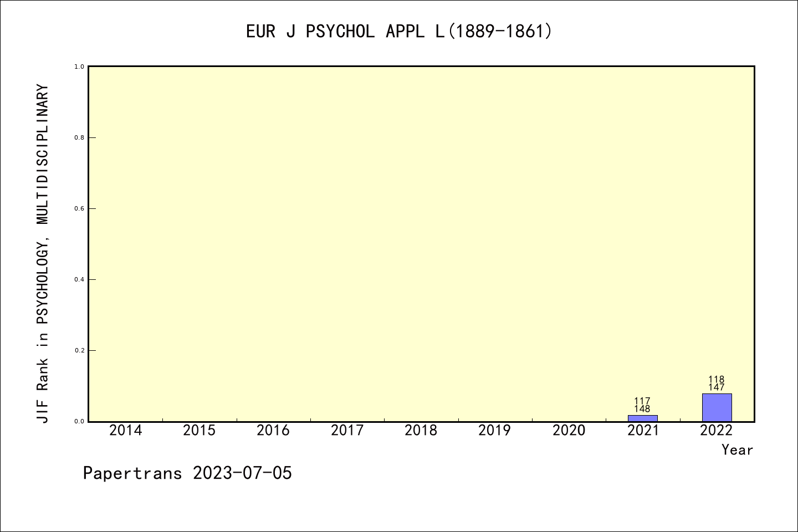
Task: Click the 2016 x-axis label
Action: point(273,431)
